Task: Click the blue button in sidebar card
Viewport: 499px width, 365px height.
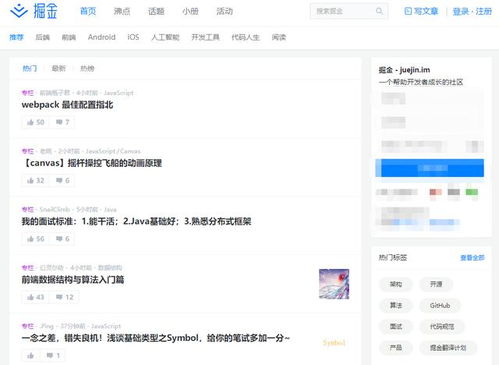Action: [x=429, y=168]
